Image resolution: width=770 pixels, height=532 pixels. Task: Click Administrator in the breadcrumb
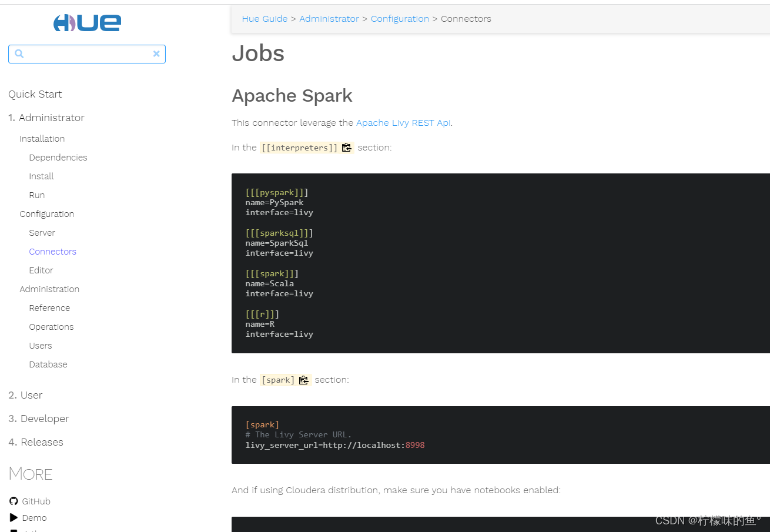point(329,19)
